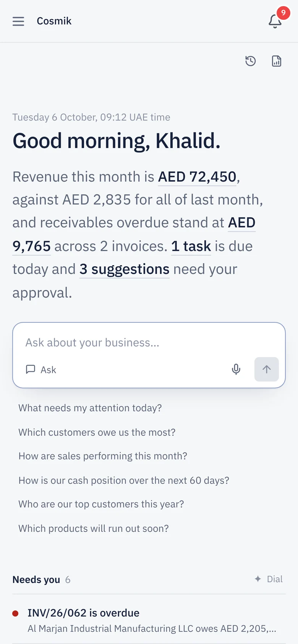The image size is (298, 644).
Task: Open the overdue AED 9,765 receivables link
Action: (134, 235)
